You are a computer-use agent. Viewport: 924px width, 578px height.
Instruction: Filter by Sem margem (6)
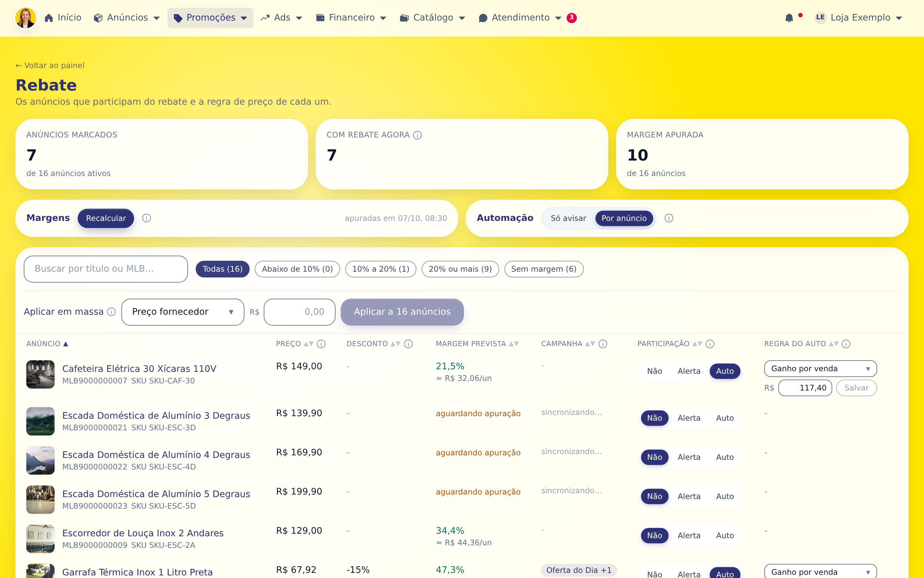tap(544, 269)
